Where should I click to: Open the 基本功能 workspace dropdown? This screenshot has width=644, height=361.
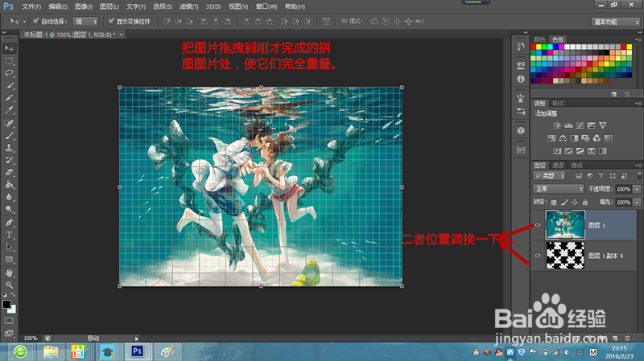pyautogui.click(x=616, y=22)
